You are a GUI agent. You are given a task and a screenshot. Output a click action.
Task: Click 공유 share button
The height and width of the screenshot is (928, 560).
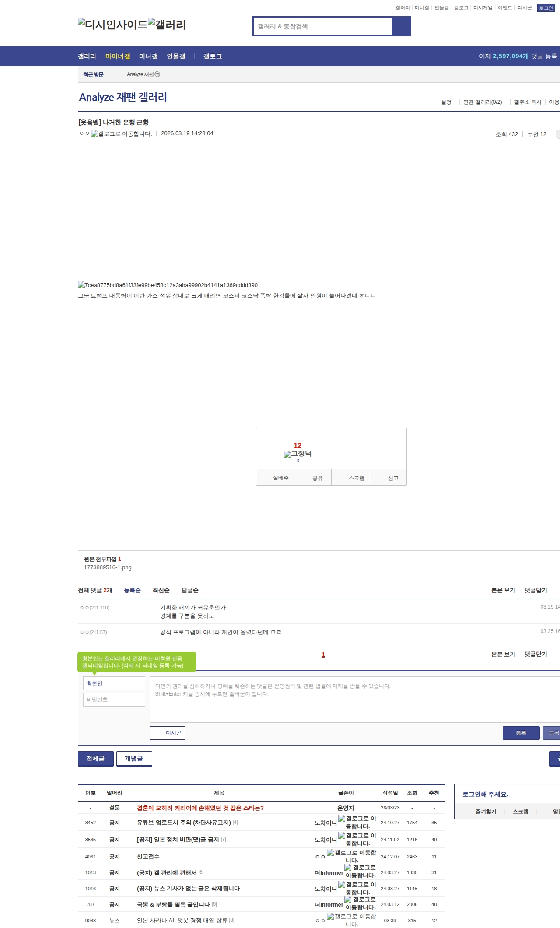[313, 478]
